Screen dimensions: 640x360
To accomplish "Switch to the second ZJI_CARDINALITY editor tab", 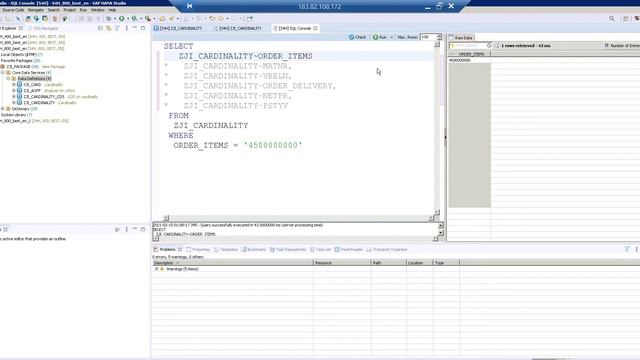I will click(238, 28).
